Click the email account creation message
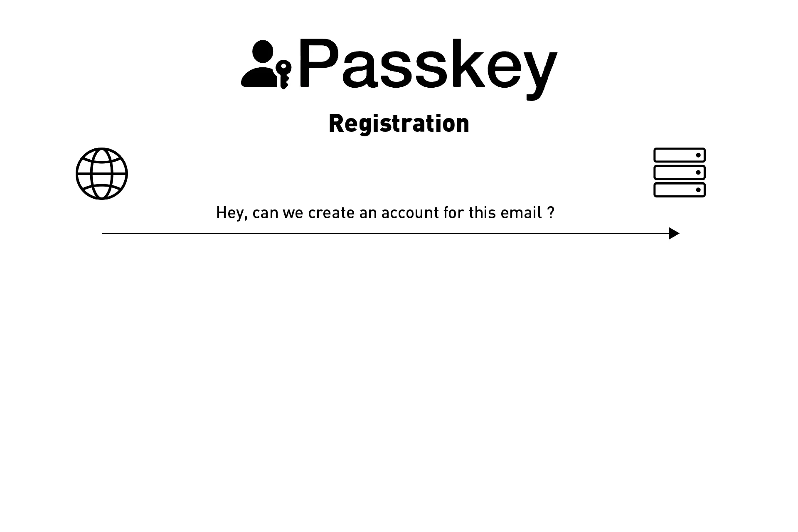The image size is (798, 532). click(x=384, y=212)
